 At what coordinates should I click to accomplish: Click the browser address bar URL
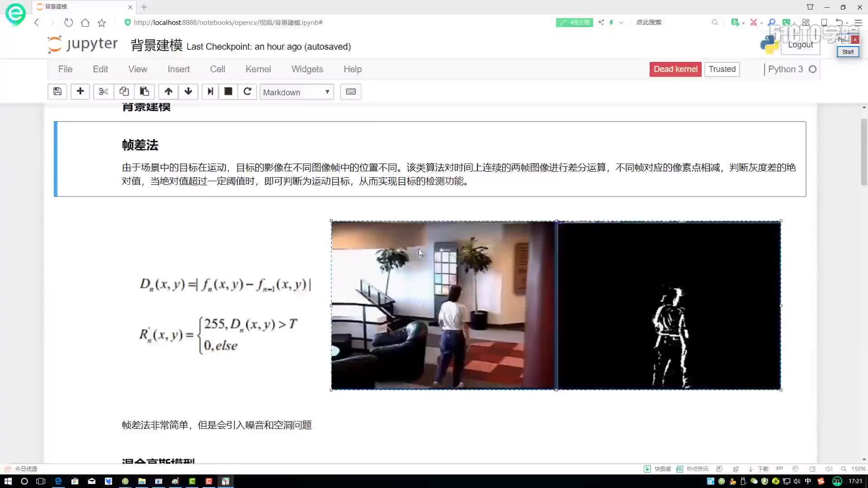[228, 22]
